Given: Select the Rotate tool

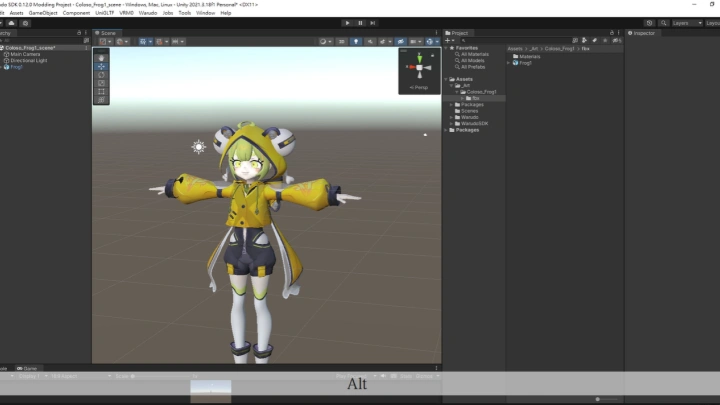Looking at the screenshot, I should pos(101,75).
